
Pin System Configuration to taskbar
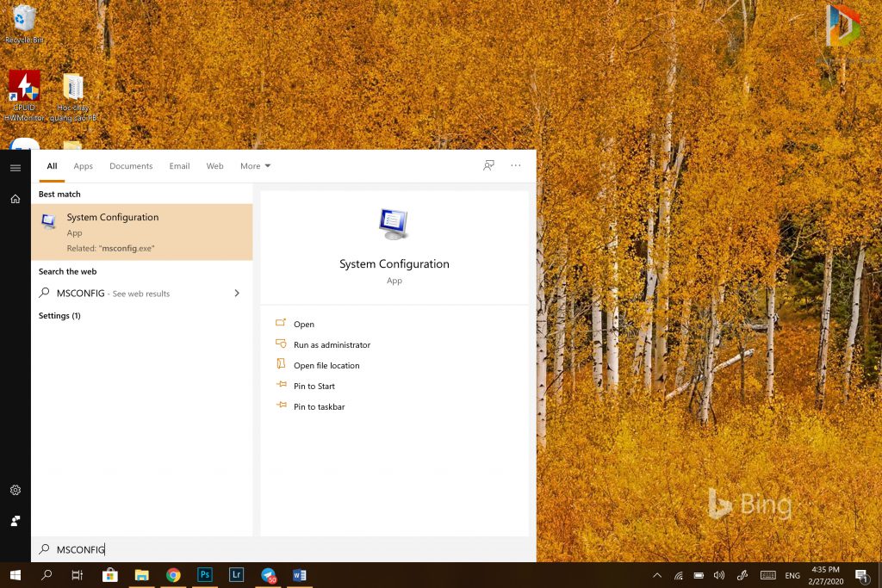click(x=319, y=407)
